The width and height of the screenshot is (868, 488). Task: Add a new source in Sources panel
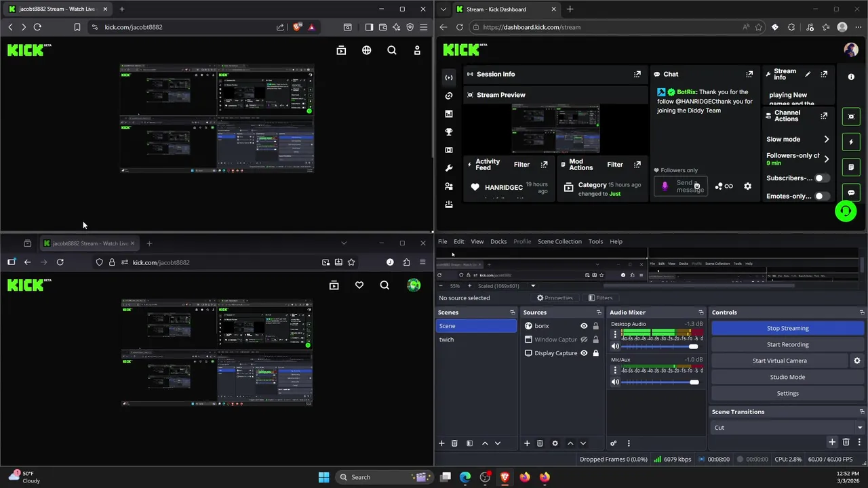(x=527, y=443)
